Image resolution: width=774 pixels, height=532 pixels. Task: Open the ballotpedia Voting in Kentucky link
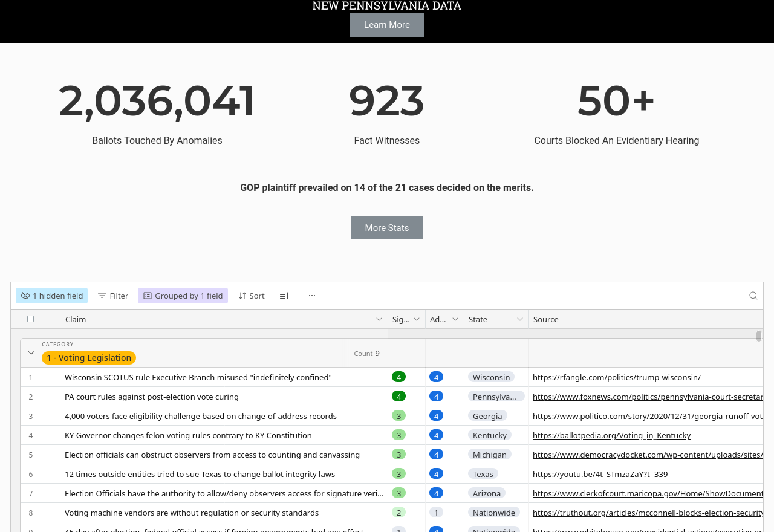point(611,435)
